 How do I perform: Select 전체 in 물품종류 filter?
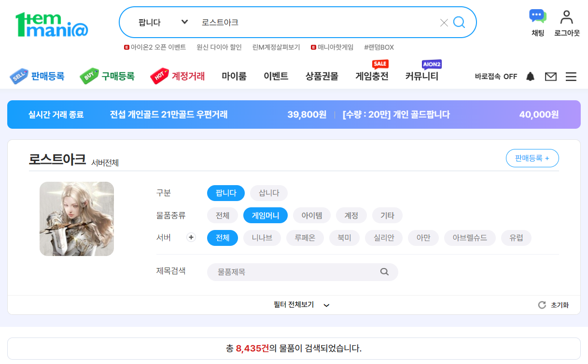point(223,216)
